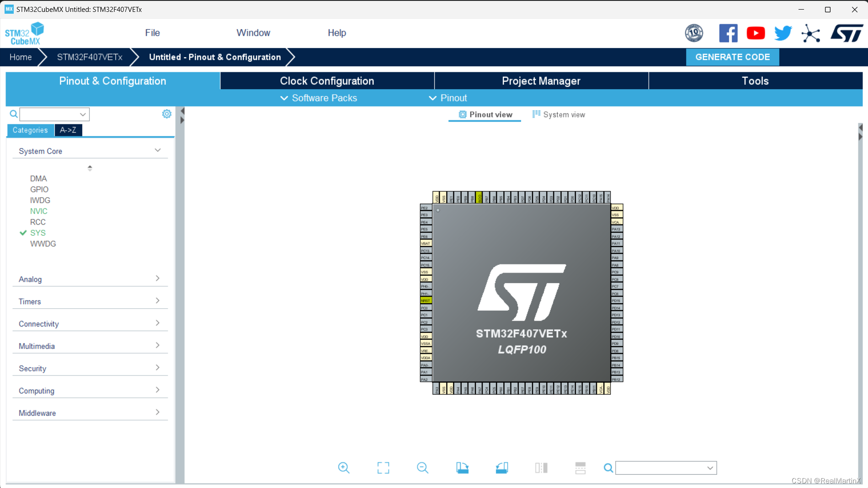868x488 pixels.
Task: Open the ST Twitter icon
Action: coord(783,33)
